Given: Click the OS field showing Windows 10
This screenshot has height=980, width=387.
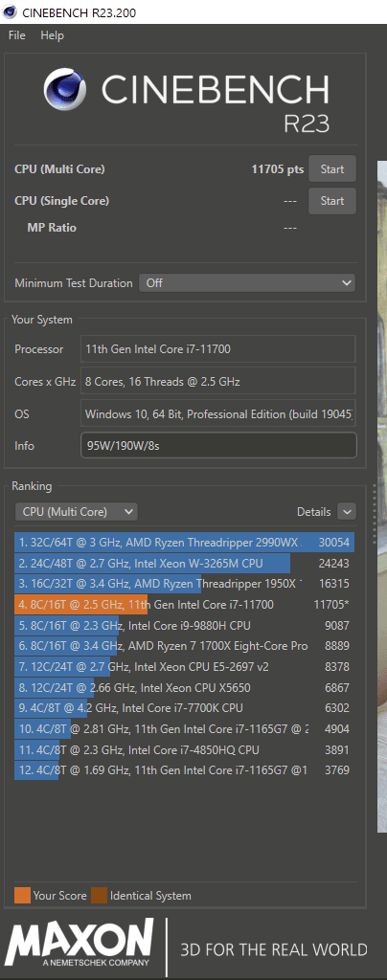Looking at the screenshot, I should tap(218, 413).
